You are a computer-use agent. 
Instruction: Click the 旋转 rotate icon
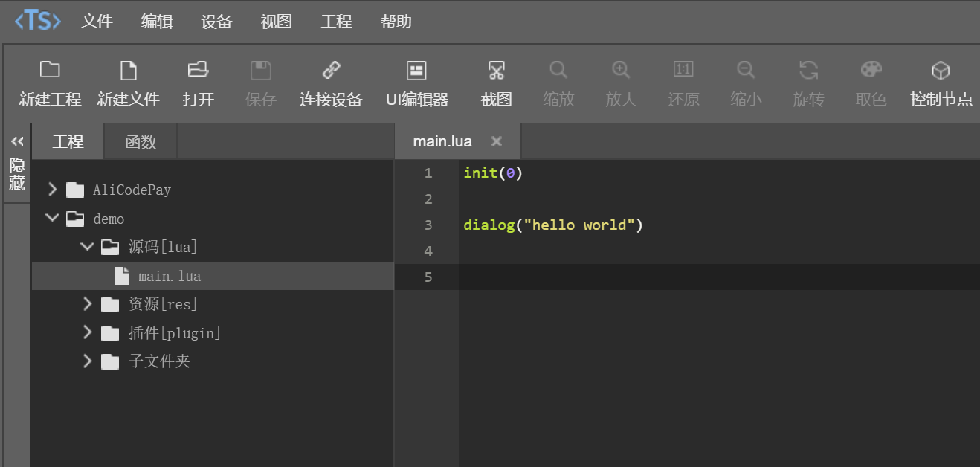tap(808, 71)
